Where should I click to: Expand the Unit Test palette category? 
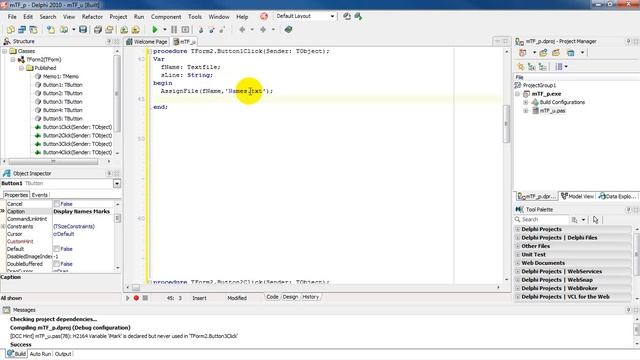[x=518, y=255]
